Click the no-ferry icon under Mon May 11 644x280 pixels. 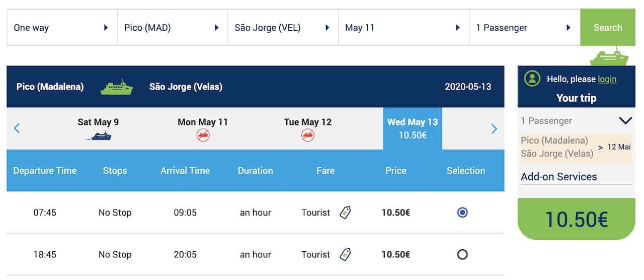[x=203, y=135]
